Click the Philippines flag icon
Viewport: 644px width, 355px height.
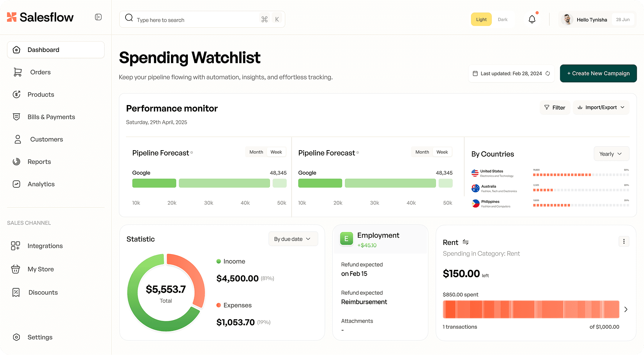point(475,203)
